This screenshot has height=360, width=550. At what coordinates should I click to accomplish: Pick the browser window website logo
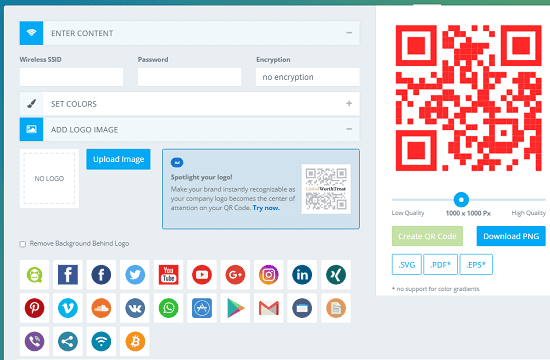pos(302,308)
